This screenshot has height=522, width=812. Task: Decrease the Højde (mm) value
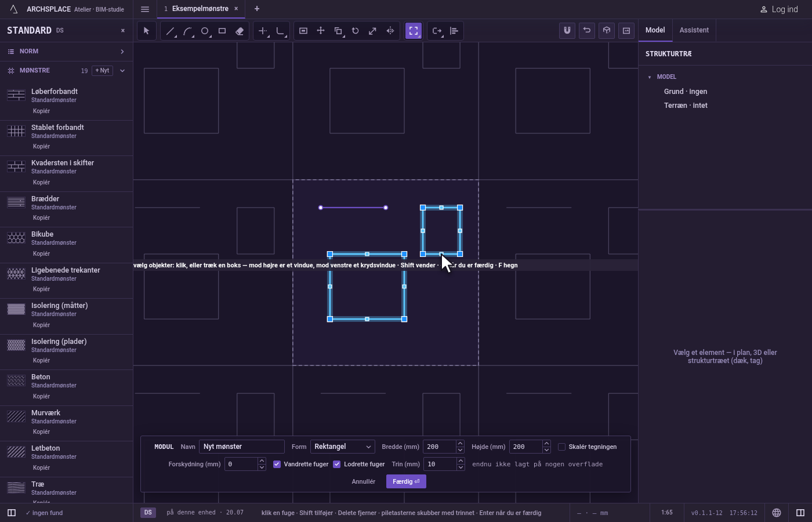[x=546, y=450]
